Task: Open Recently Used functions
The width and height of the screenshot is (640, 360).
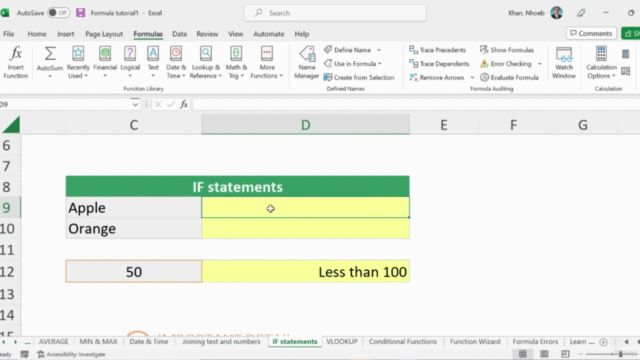Action: pyautogui.click(x=78, y=62)
